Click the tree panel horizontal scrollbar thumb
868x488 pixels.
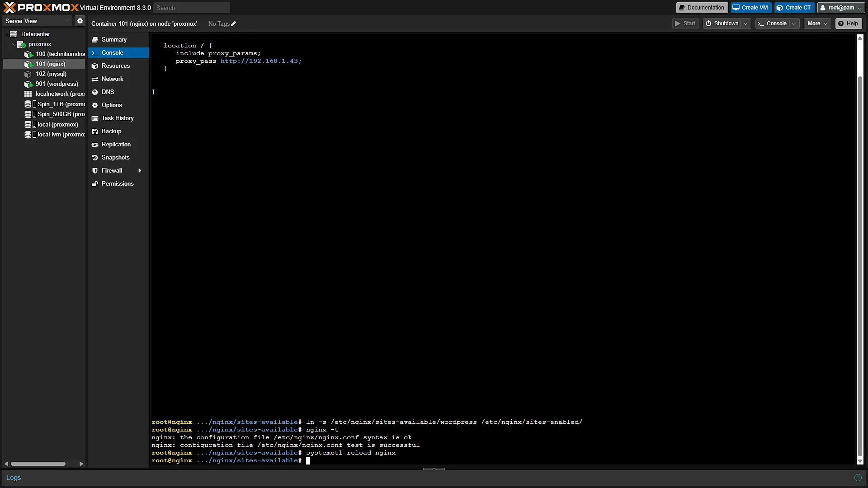click(38, 464)
